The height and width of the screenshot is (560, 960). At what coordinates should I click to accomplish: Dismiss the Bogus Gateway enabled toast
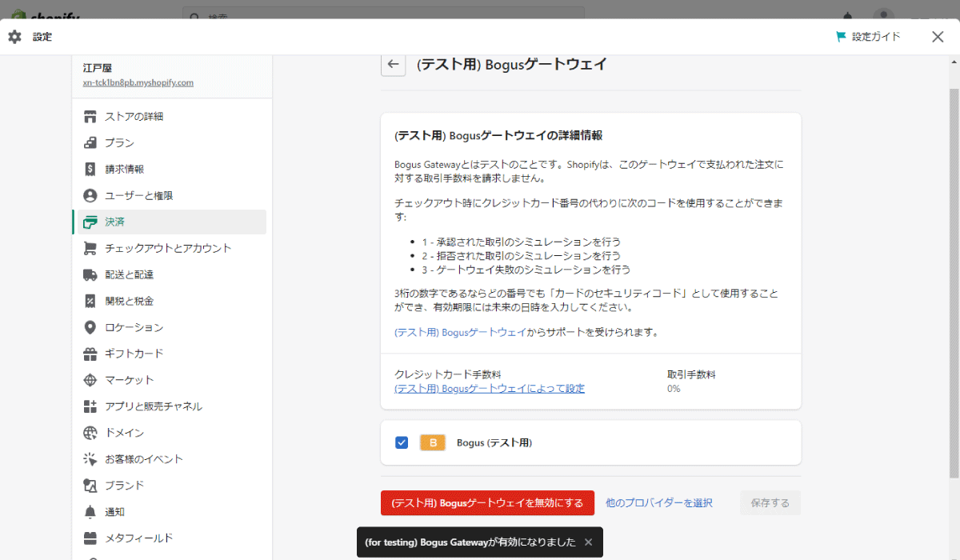[588, 542]
